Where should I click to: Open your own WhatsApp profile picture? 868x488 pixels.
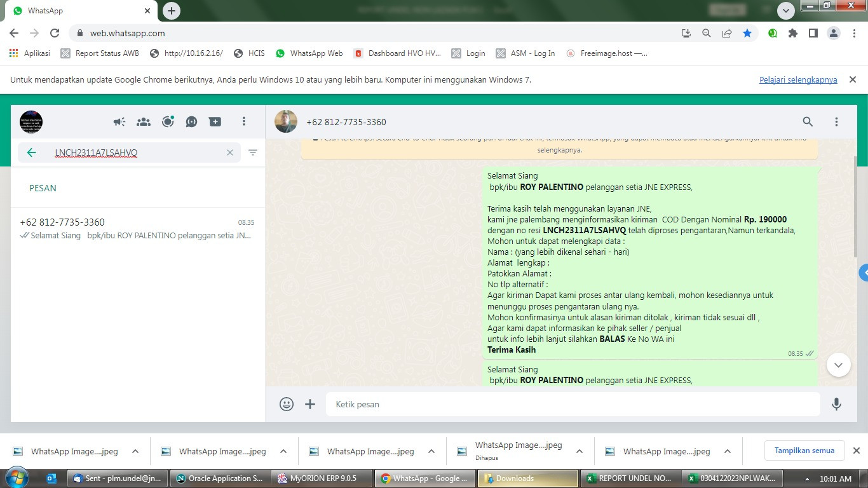31,121
